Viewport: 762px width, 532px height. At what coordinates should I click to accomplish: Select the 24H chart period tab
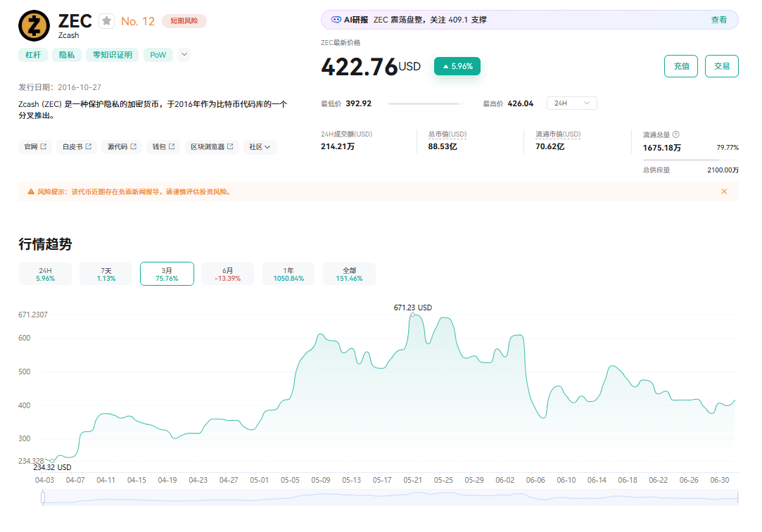pyautogui.click(x=45, y=274)
